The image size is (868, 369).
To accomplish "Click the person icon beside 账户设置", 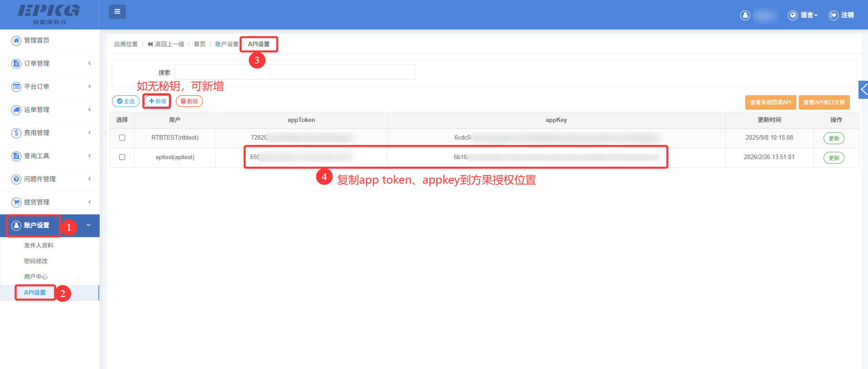I will [16, 225].
